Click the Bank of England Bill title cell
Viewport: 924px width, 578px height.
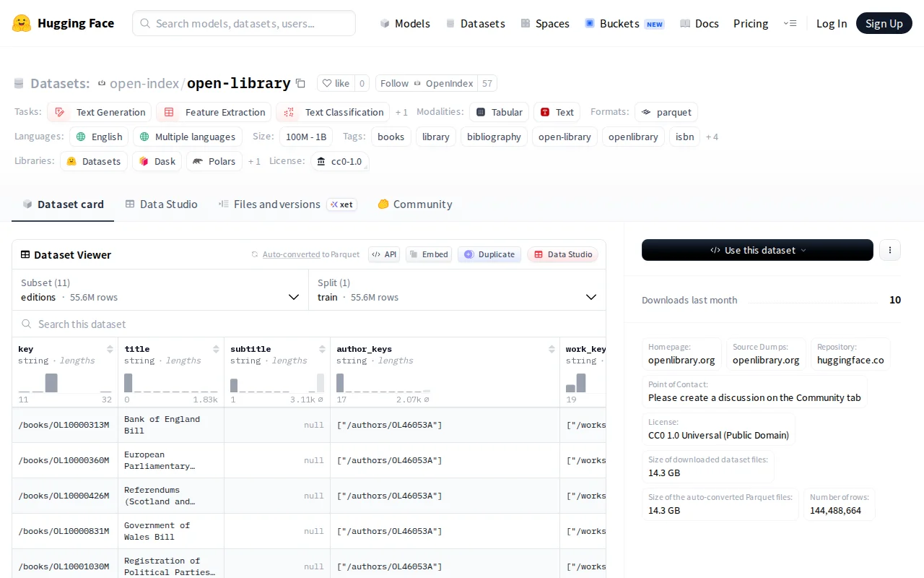click(171, 425)
